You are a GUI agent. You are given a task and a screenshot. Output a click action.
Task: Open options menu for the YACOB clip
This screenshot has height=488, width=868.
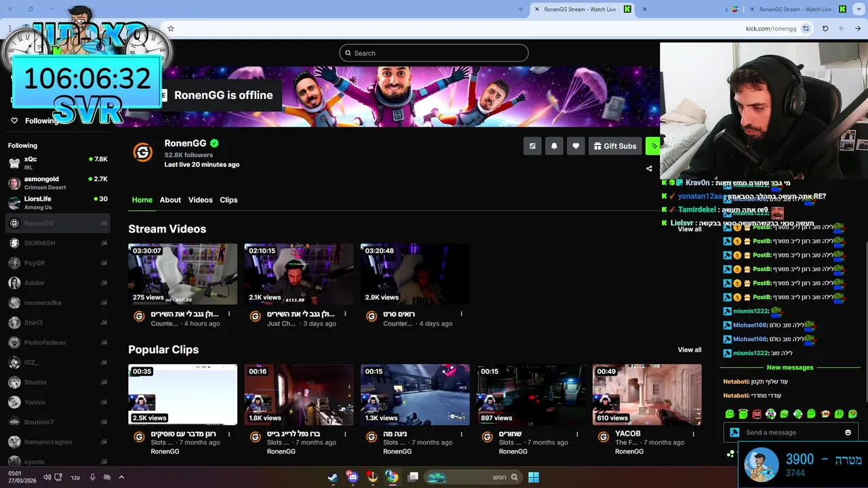pyautogui.click(x=693, y=434)
